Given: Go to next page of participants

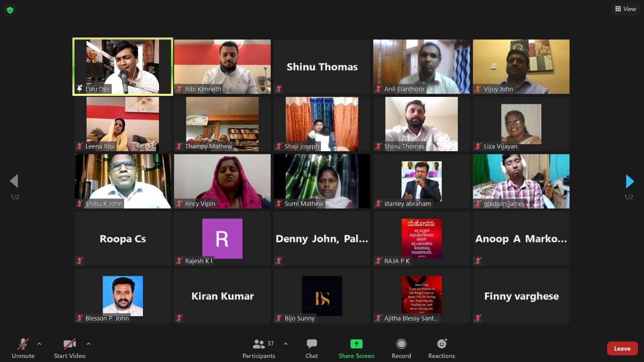Looking at the screenshot, I should pyautogui.click(x=630, y=181).
